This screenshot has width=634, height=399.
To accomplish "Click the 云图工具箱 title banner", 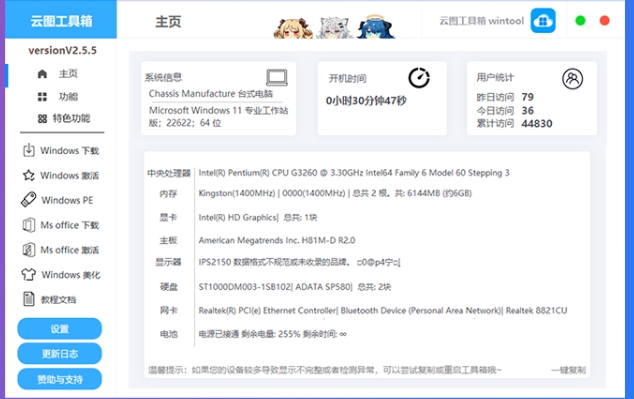I will [61, 20].
